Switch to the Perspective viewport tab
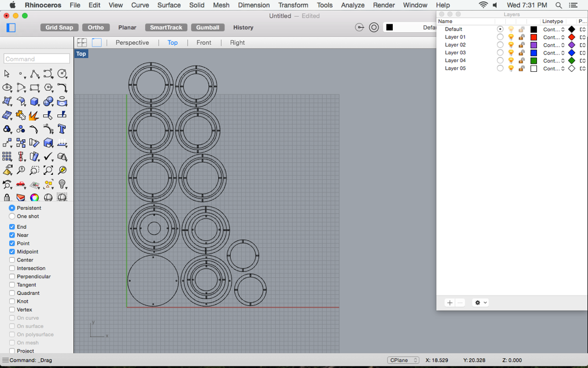This screenshot has height=368, width=588. (x=132, y=43)
